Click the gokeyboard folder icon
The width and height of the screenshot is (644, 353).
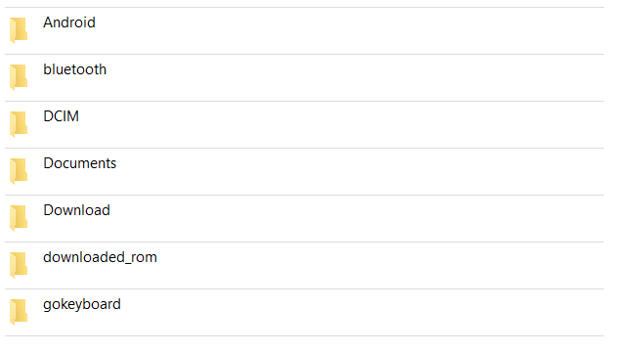[19, 312]
